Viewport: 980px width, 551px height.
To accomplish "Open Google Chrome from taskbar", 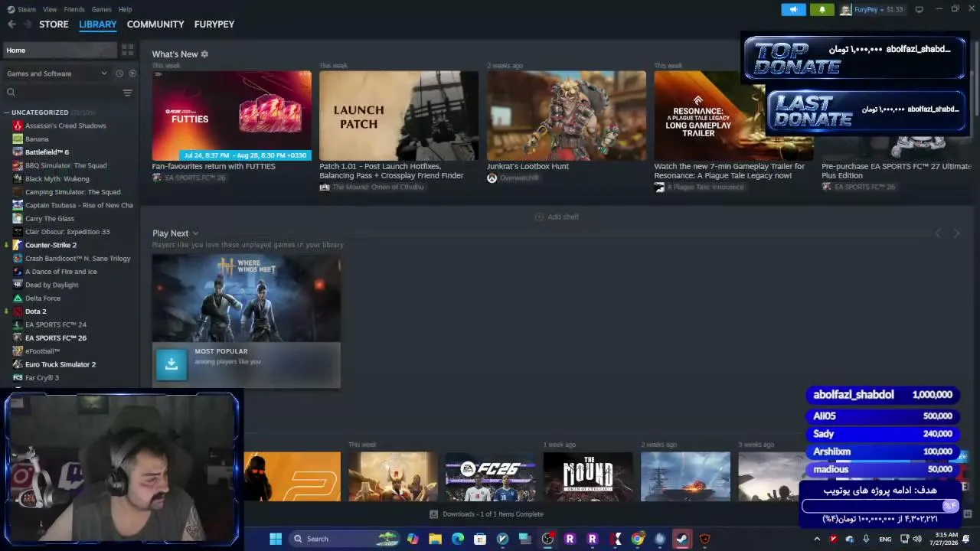I will (x=637, y=539).
